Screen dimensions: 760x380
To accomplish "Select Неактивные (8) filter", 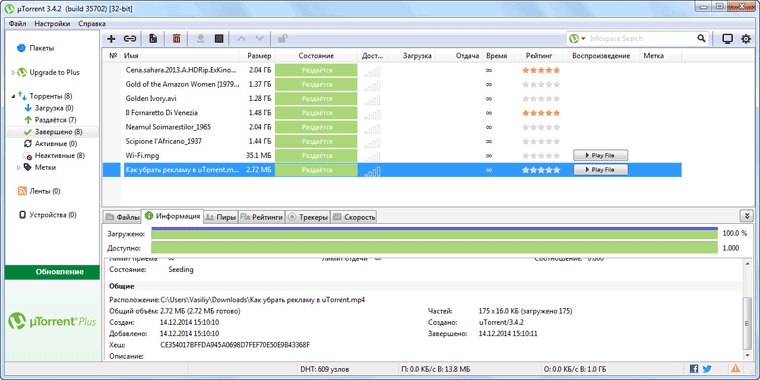I will pos(60,156).
